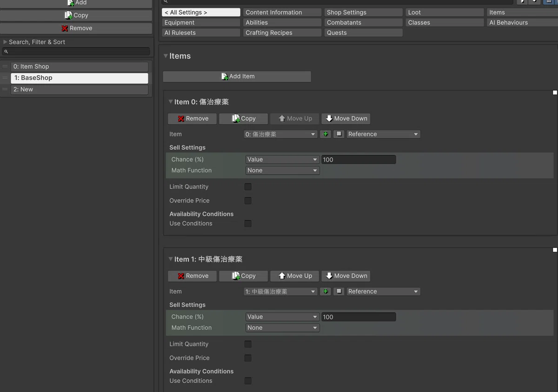Image resolution: width=558 pixels, height=392 pixels.
Task: Switch to Content Information tab
Action: coord(282,13)
